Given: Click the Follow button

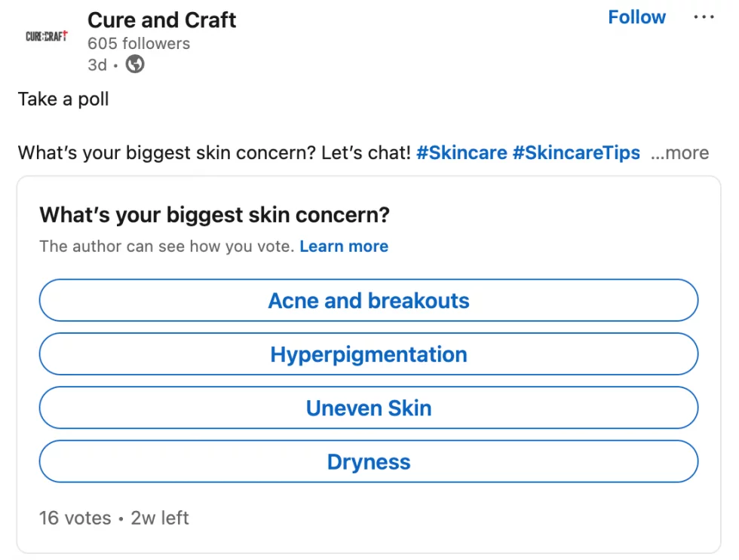Looking at the screenshot, I should 636,17.
